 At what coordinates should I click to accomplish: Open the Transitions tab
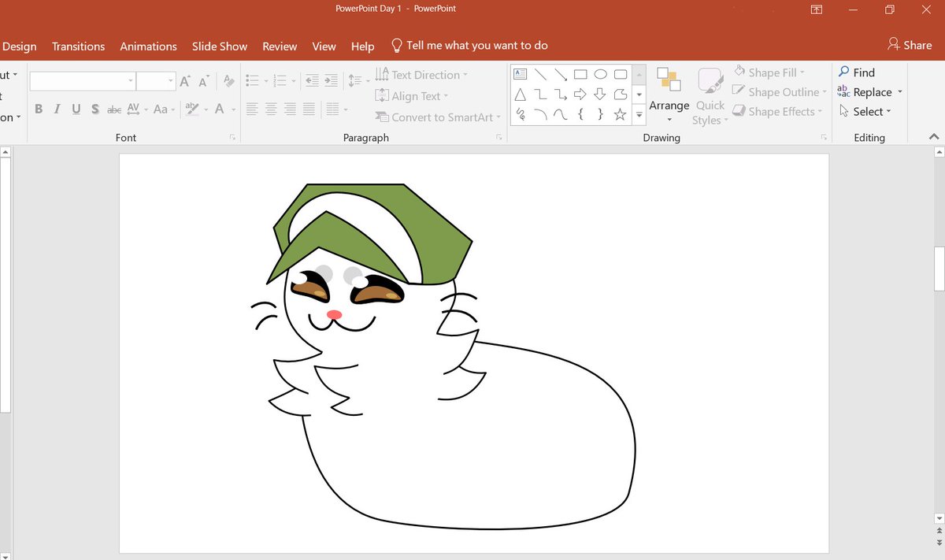79,46
